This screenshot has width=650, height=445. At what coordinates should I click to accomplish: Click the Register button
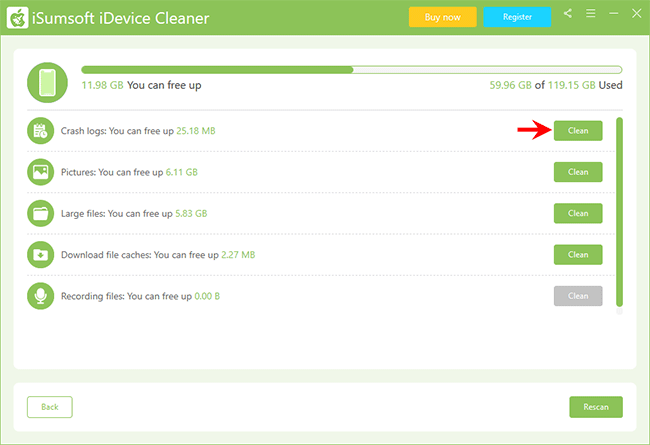point(517,17)
